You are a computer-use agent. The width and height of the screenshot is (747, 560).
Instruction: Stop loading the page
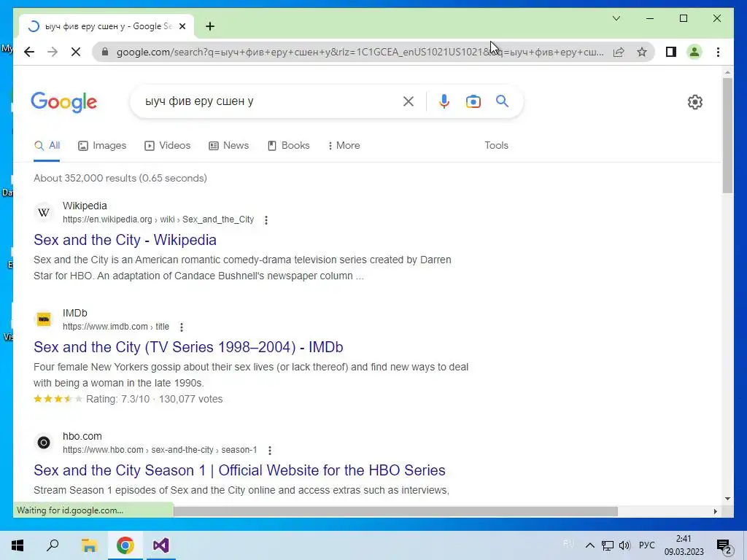click(x=76, y=52)
